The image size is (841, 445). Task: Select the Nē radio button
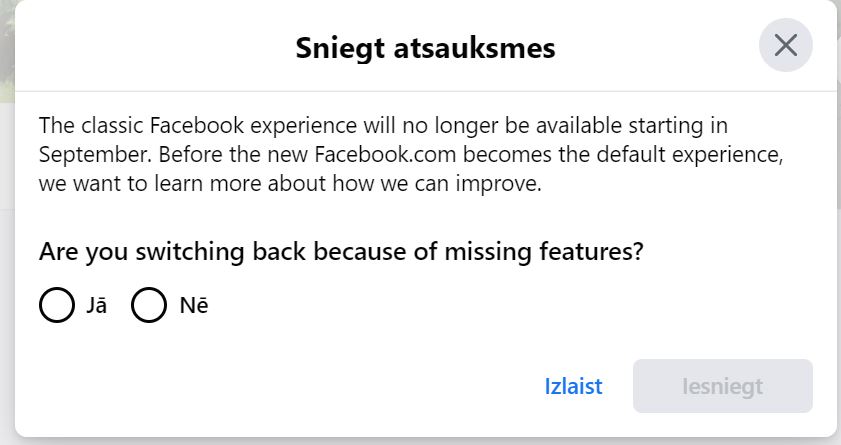149,305
